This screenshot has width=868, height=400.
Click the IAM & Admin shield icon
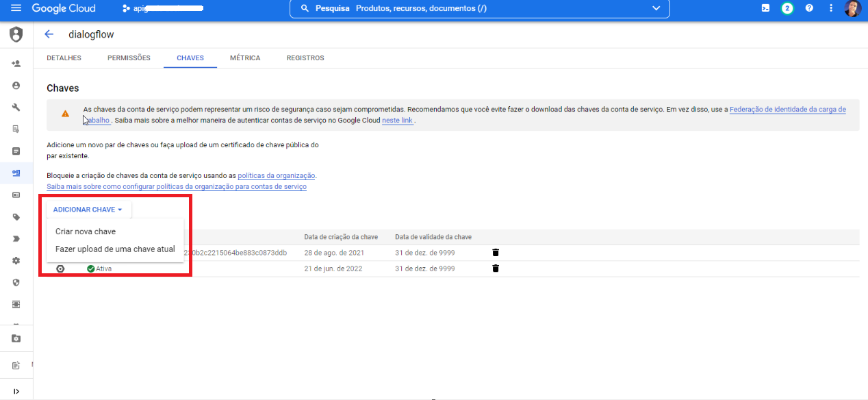coord(16,34)
